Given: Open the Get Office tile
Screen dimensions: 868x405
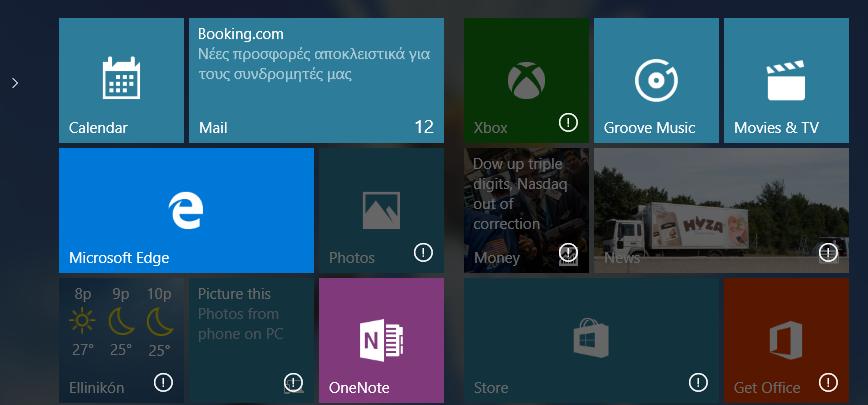Looking at the screenshot, I should [786, 340].
